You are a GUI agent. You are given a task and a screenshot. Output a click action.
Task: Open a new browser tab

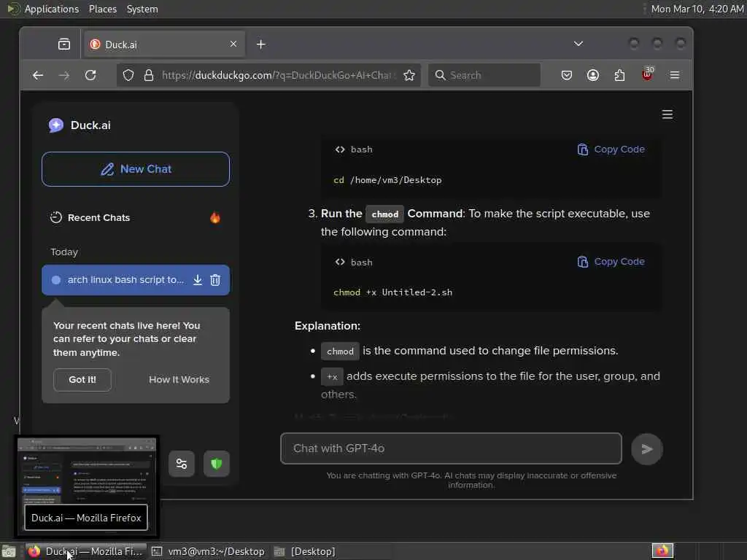pyautogui.click(x=260, y=44)
